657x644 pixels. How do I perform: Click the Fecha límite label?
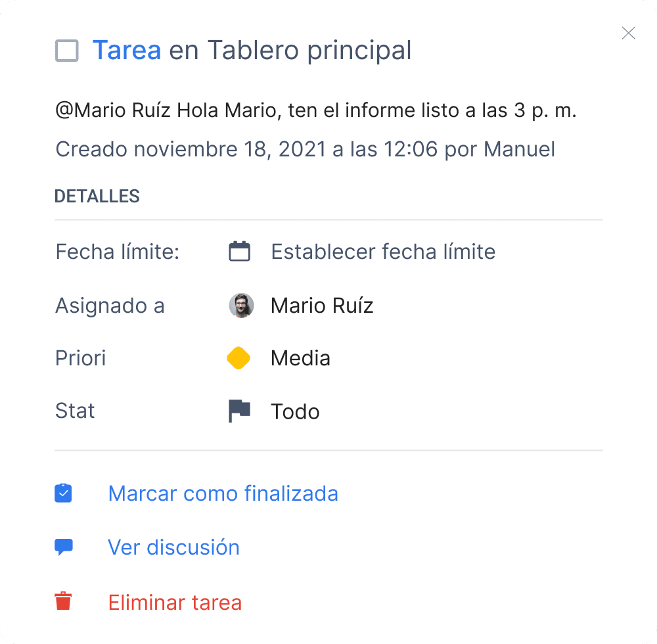(117, 252)
